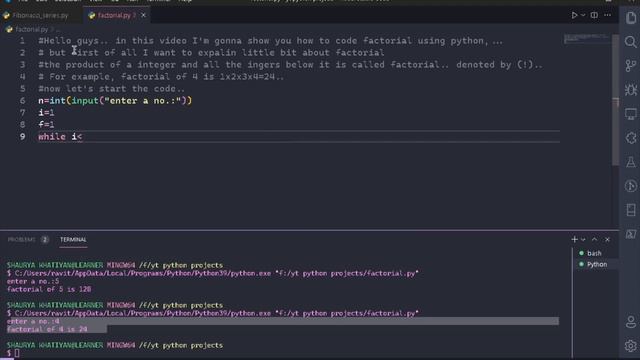This screenshot has width=640, height=360.
Task: Click the 'i=1' code line
Action: click(46, 113)
